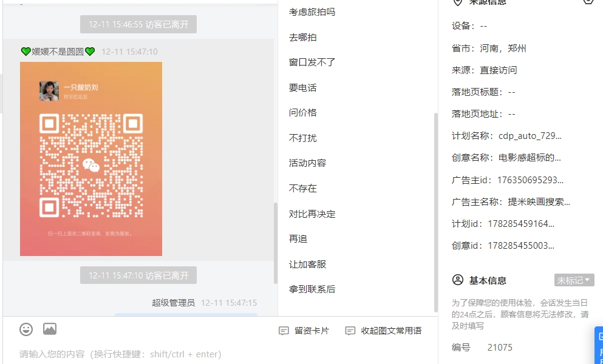Screen dimensions: 603x364
Task: Click the 创意id value
Action: click(x=521, y=246)
